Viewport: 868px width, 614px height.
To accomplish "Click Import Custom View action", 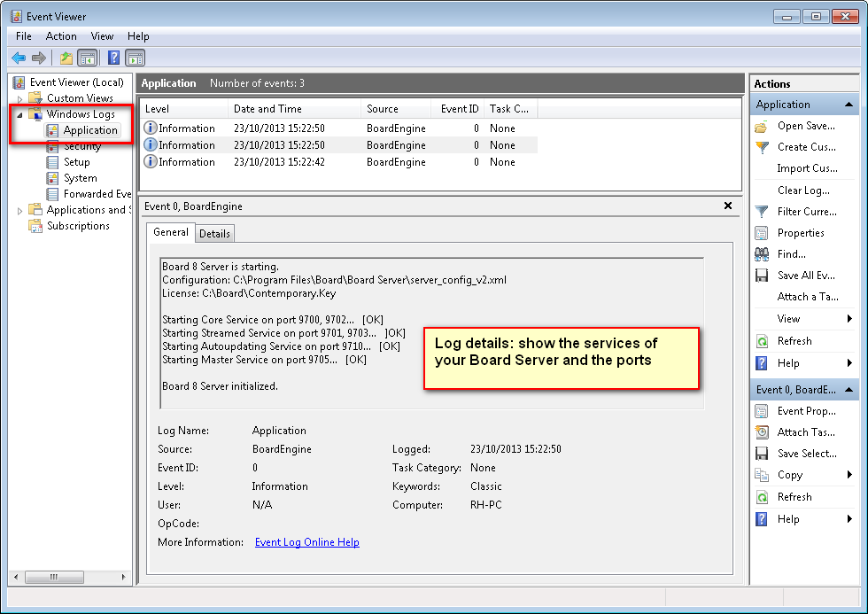I will click(x=807, y=169).
